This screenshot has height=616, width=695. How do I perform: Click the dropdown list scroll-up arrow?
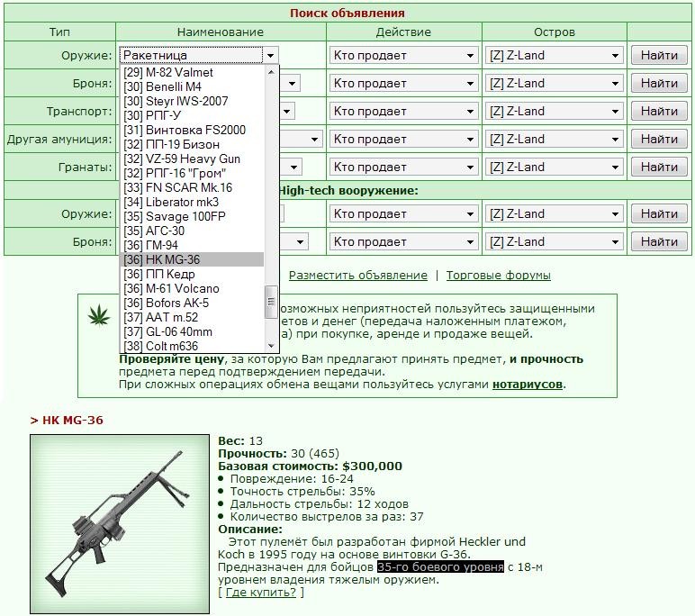[271, 71]
